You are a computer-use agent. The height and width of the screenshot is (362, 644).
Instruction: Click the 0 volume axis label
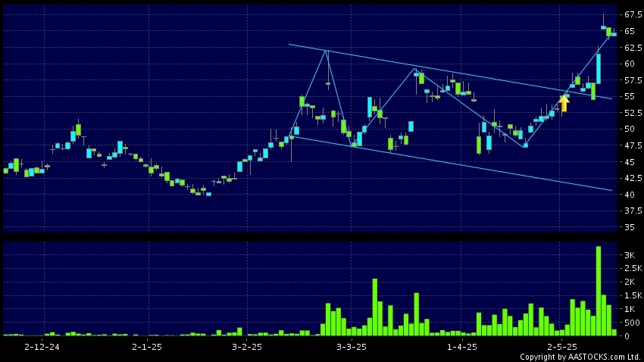click(x=627, y=336)
